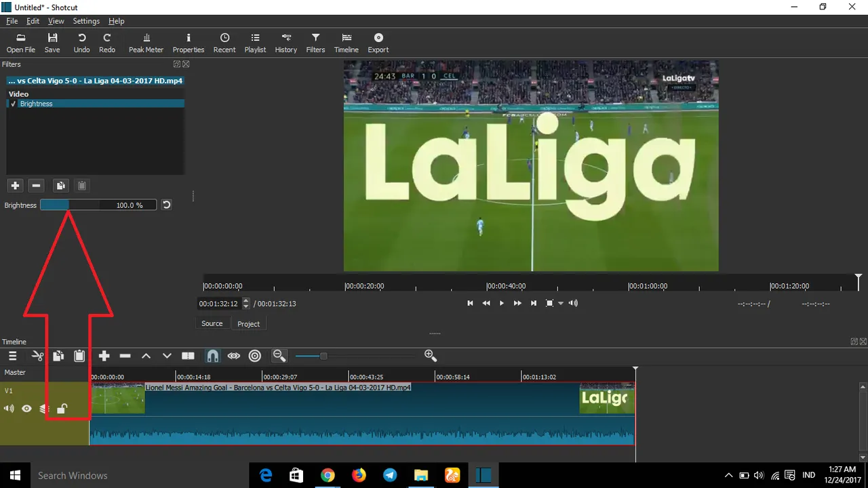868x488 pixels.
Task: Open the Settings menu
Action: click(86, 21)
